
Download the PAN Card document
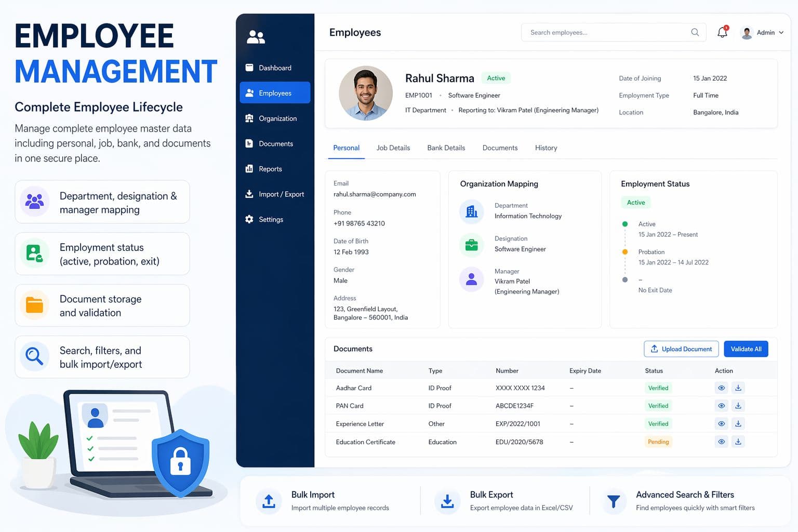[738, 406]
